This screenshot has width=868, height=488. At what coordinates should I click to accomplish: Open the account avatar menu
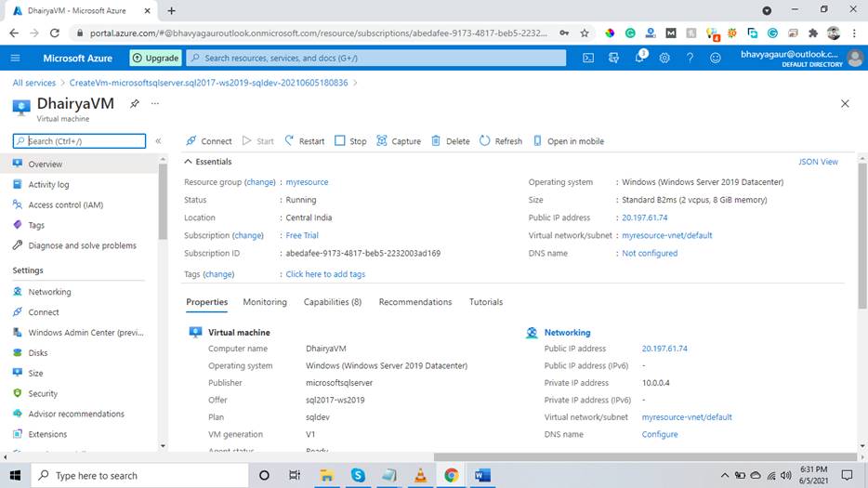click(x=855, y=58)
